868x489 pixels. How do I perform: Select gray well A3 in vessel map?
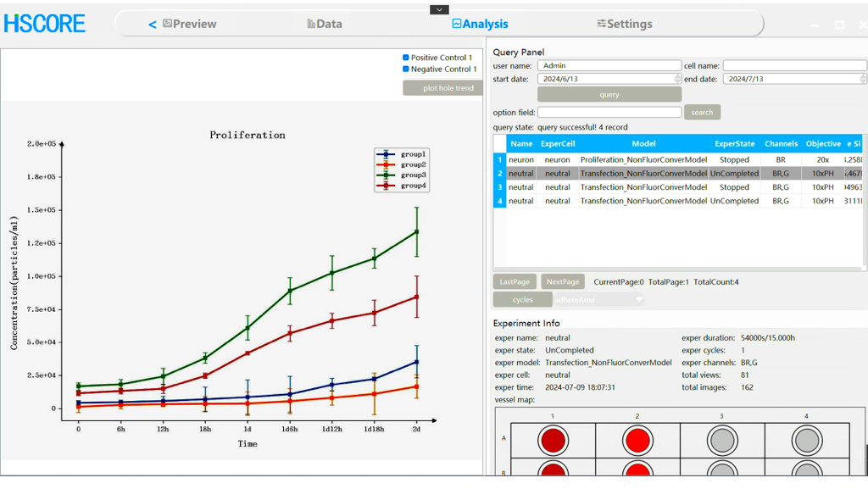tap(721, 440)
